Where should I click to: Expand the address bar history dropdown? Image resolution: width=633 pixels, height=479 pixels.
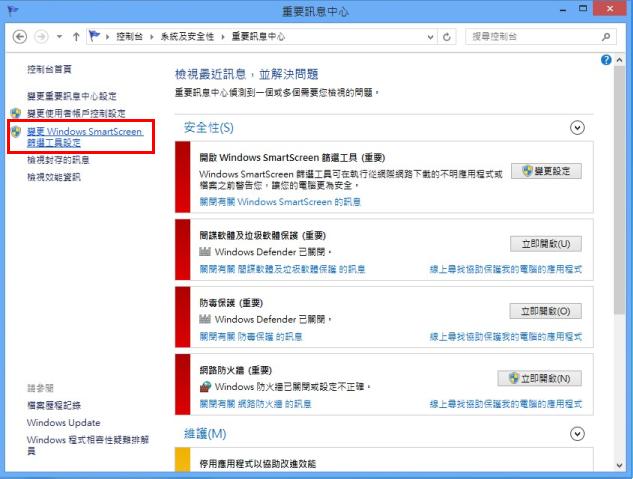coord(430,37)
